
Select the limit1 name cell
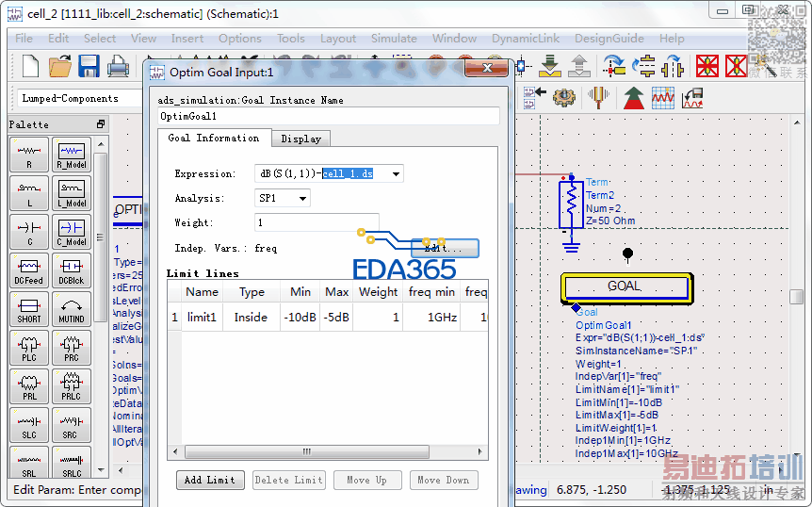(x=202, y=317)
